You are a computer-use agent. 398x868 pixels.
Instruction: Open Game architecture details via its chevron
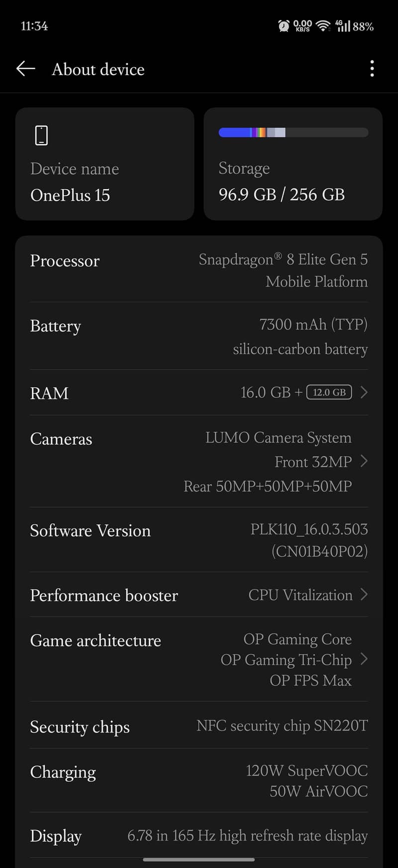pos(365,659)
